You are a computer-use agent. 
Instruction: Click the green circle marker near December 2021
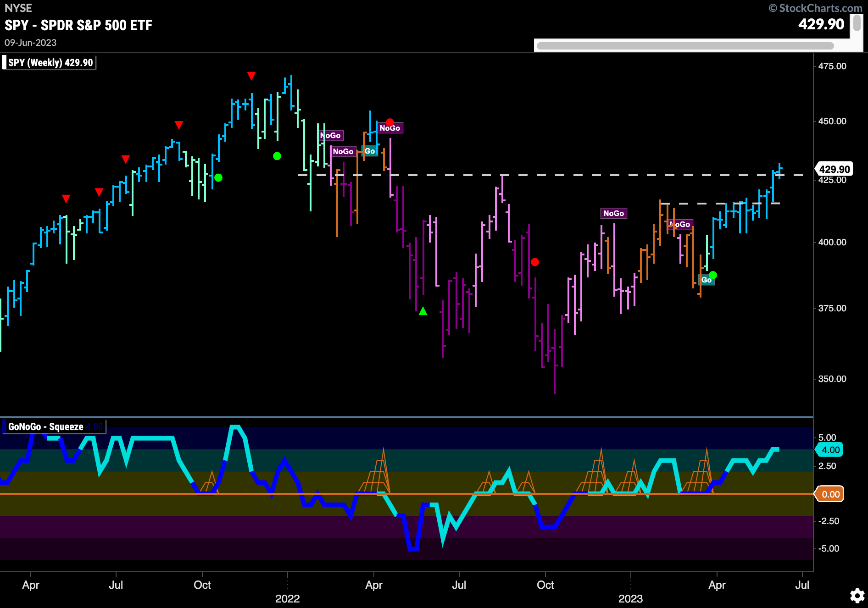click(277, 156)
